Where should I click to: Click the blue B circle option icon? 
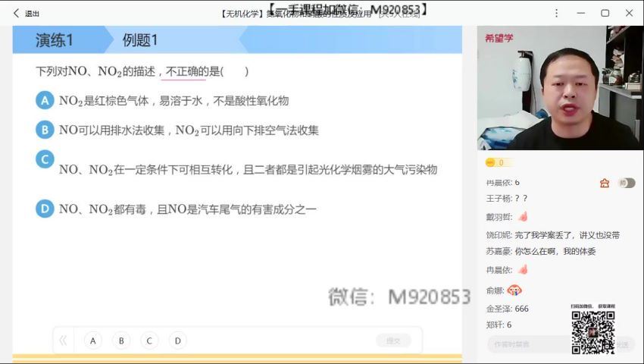(x=45, y=130)
